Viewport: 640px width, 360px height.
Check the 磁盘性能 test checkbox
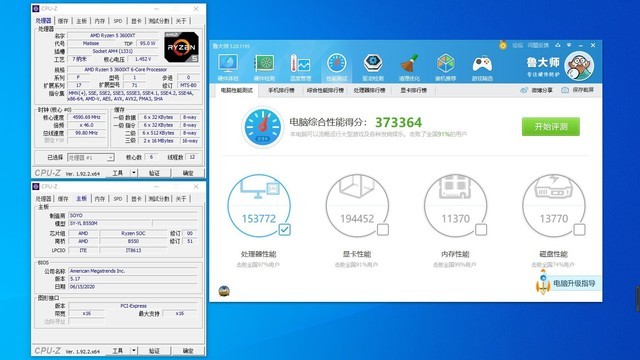580,230
